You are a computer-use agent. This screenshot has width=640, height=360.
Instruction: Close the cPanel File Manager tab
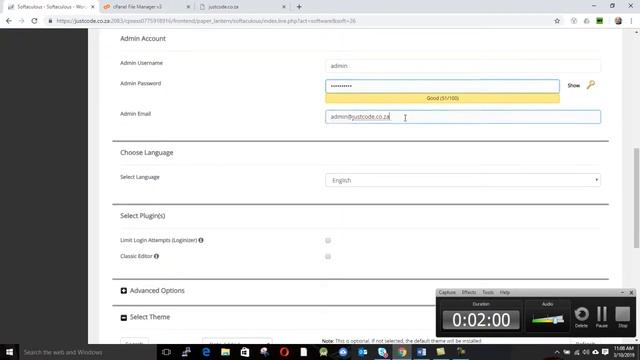(188, 7)
